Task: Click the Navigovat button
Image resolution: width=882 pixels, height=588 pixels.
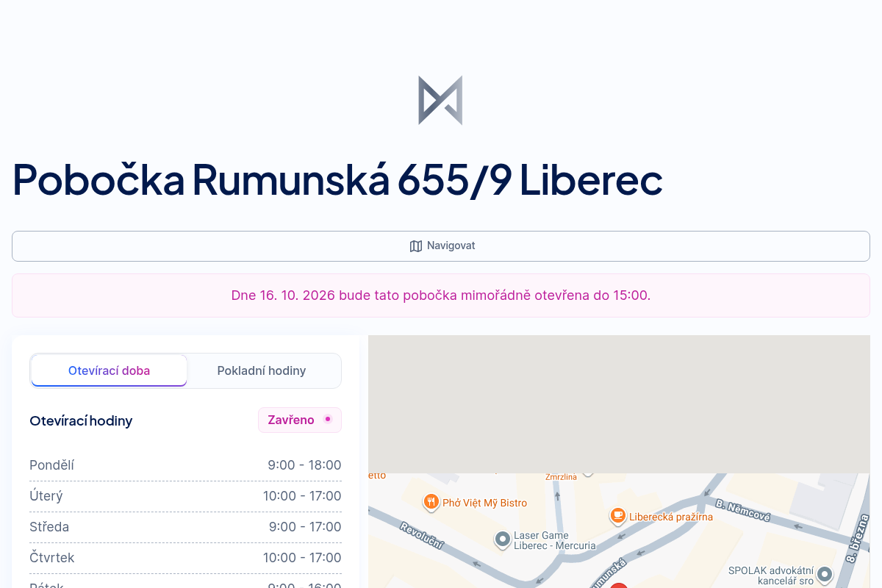Action: point(441,246)
